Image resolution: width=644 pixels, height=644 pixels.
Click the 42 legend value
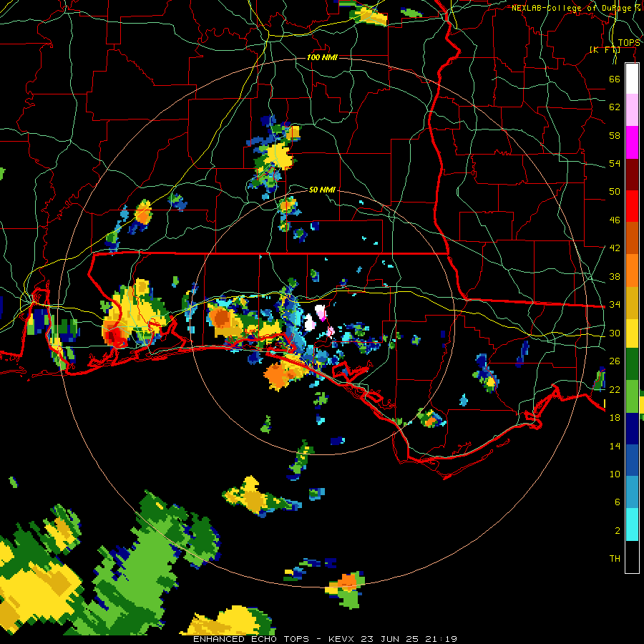click(615, 248)
